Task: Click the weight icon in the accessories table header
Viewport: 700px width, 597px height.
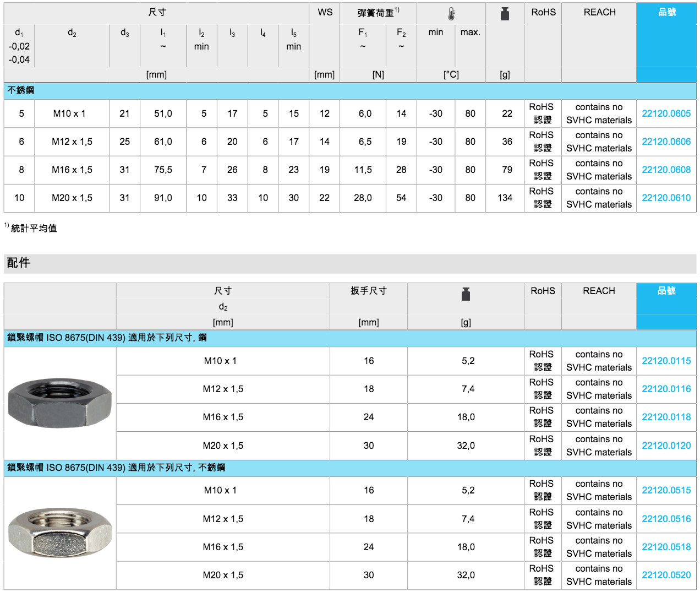Action: coord(466,294)
